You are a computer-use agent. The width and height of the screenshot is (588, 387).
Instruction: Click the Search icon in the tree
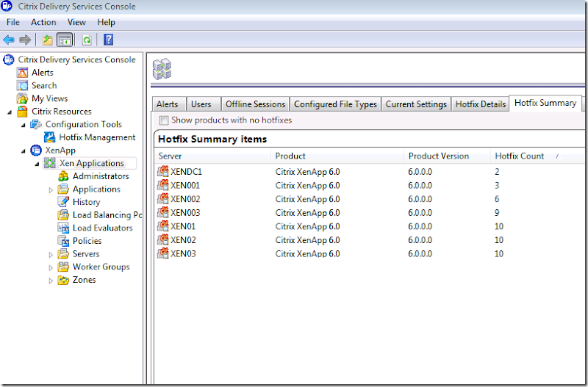22,85
